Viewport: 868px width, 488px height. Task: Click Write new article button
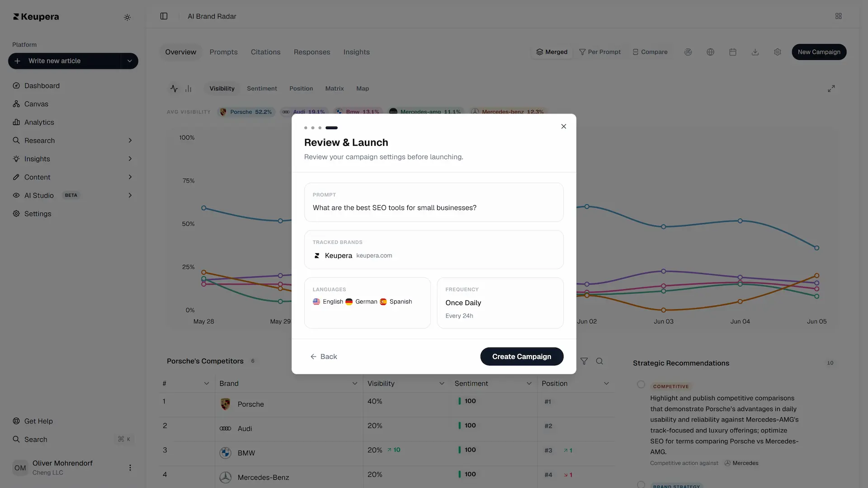65,61
